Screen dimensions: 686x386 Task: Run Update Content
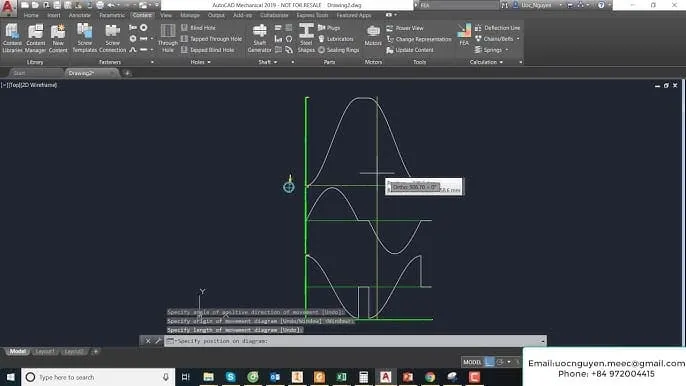click(410, 50)
